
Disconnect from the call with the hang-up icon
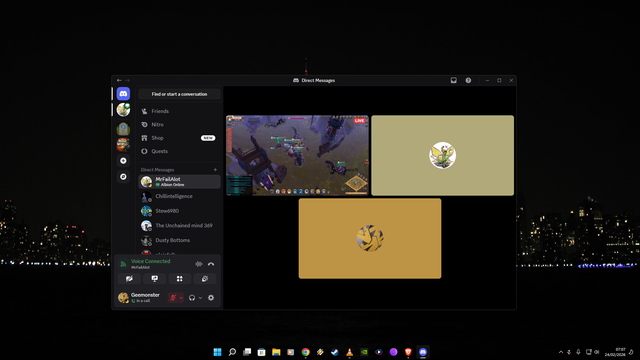point(211,264)
